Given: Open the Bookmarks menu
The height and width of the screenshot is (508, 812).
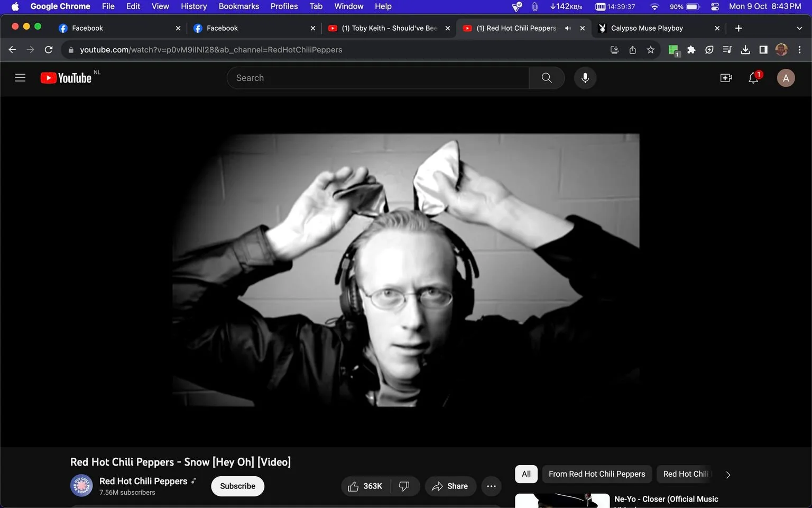Looking at the screenshot, I should point(239,6).
